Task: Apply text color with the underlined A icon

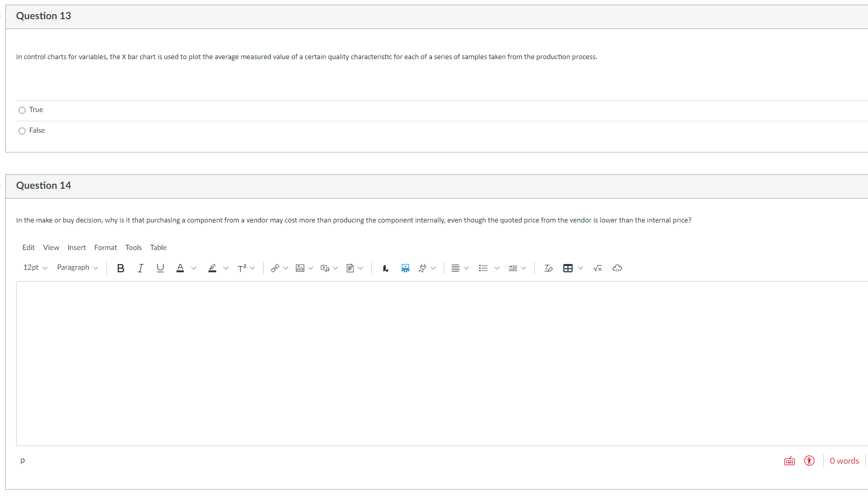Action: click(180, 268)
